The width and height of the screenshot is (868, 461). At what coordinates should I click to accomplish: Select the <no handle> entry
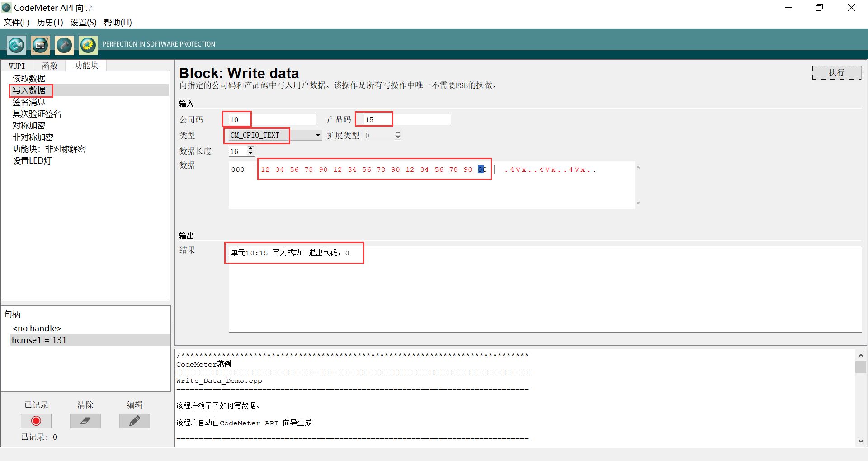(x=37, y=328)
